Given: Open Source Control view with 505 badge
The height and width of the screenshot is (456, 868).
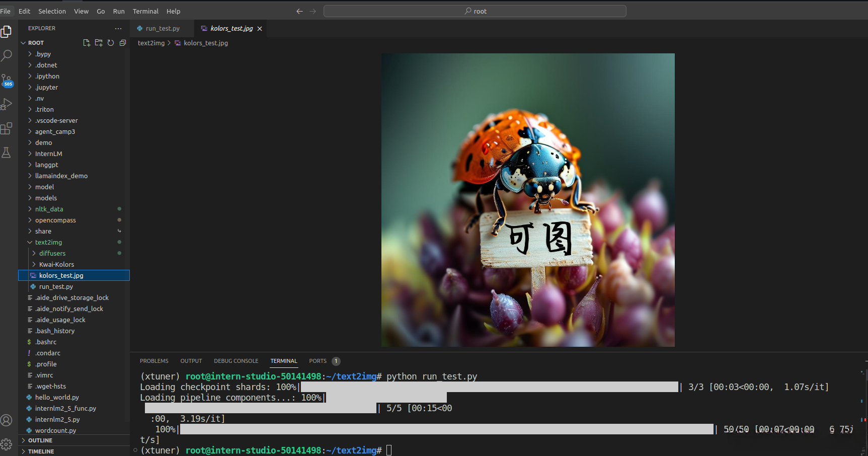Looking at the screenshot, I should coord(7,80).
